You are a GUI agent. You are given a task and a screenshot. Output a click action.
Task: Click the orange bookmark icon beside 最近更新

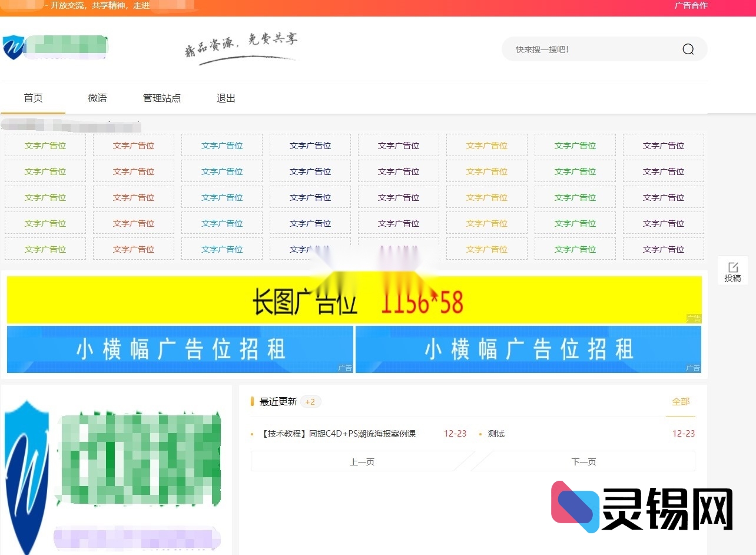coord(252,401)
